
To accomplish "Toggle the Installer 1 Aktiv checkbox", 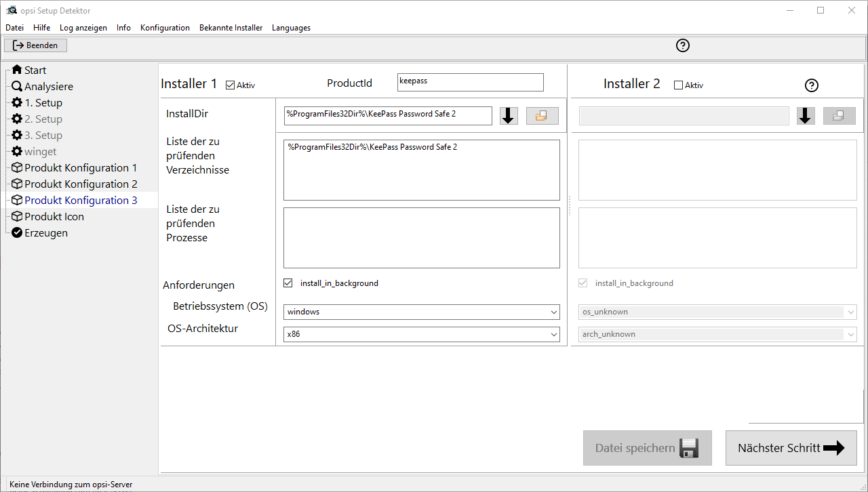I will (x=230, y=85).
